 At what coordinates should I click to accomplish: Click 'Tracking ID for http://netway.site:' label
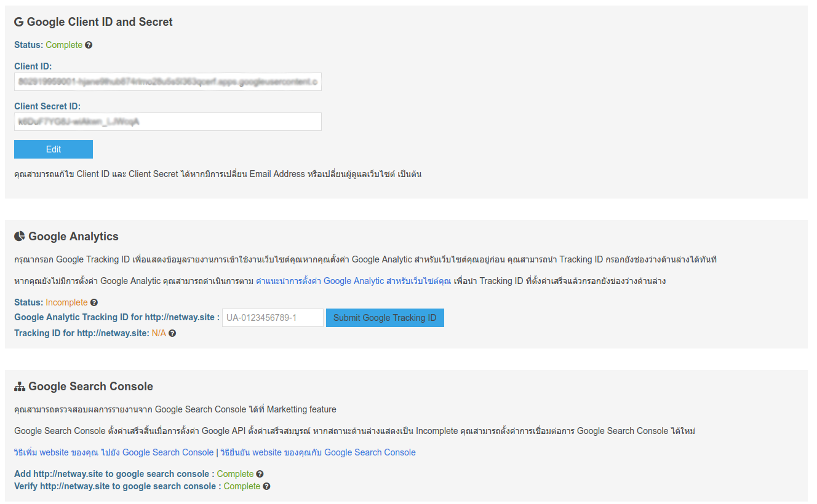point(82,333)
